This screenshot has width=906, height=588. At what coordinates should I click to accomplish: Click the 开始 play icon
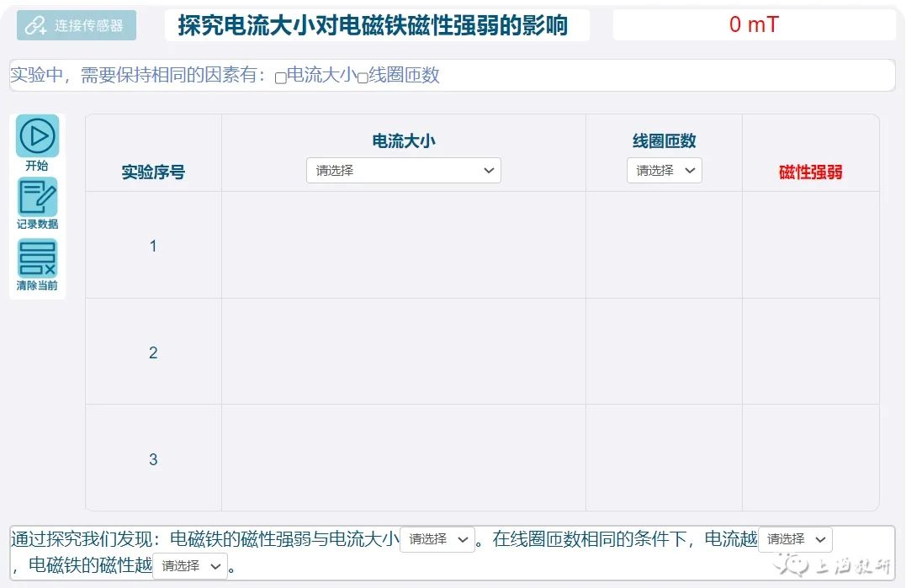pos(37,136)
